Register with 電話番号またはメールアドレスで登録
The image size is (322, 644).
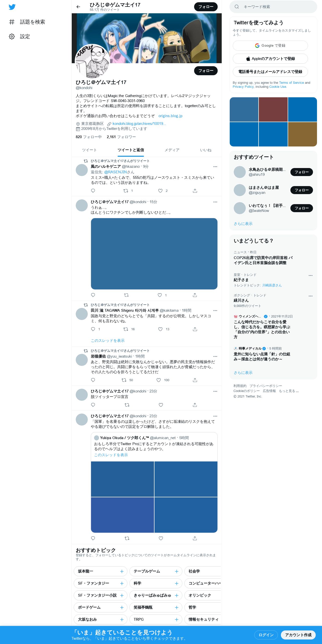270,72
